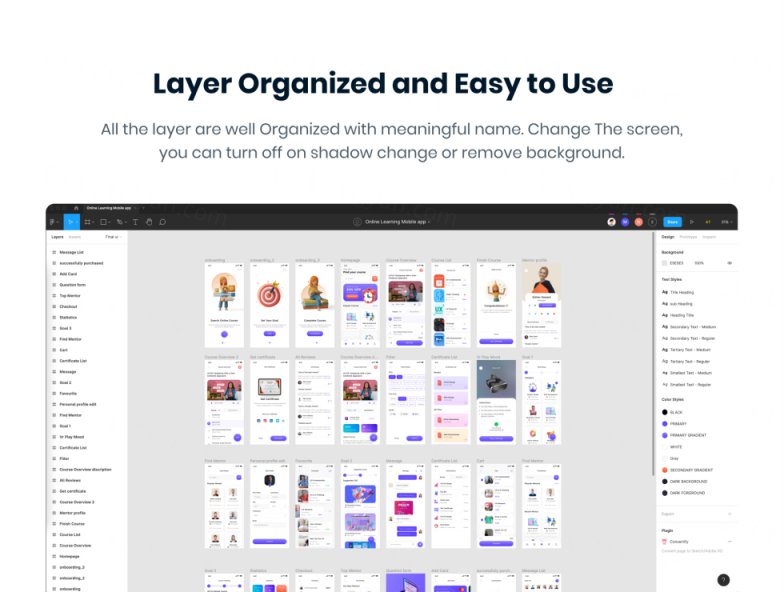Open the 'Final ui' page dropdown
Screen dimensions: 784x592
111,237
